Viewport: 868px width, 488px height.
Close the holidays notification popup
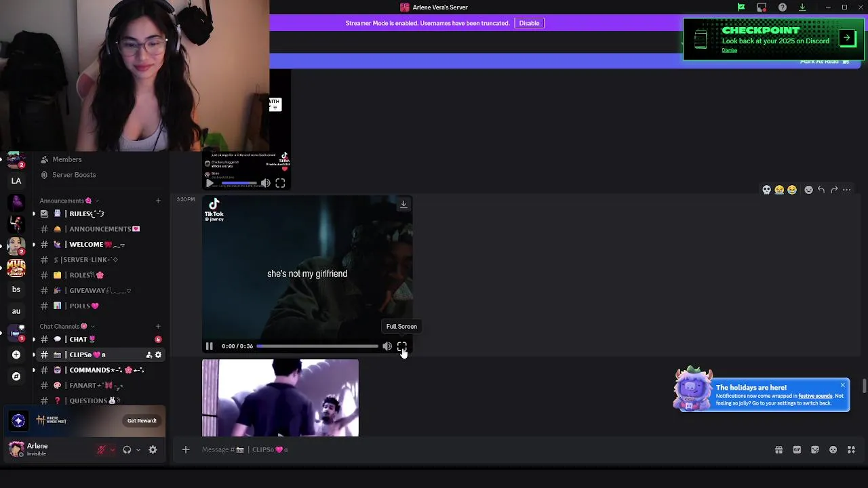[842, 385]
